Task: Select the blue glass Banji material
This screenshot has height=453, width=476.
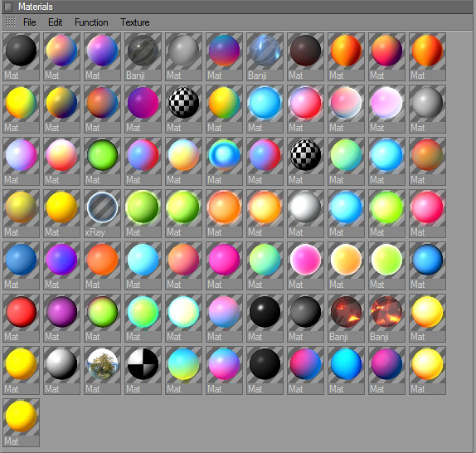Action: tap(265, 56)
